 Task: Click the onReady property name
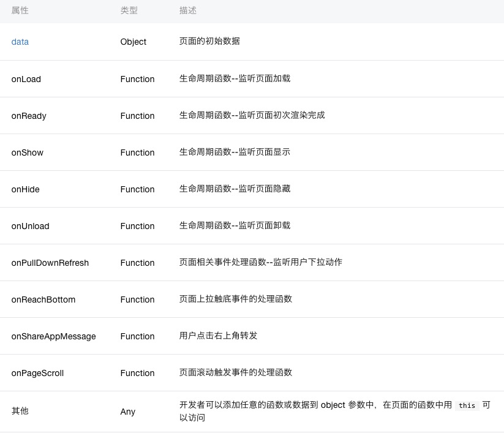(x=29, y=116)
